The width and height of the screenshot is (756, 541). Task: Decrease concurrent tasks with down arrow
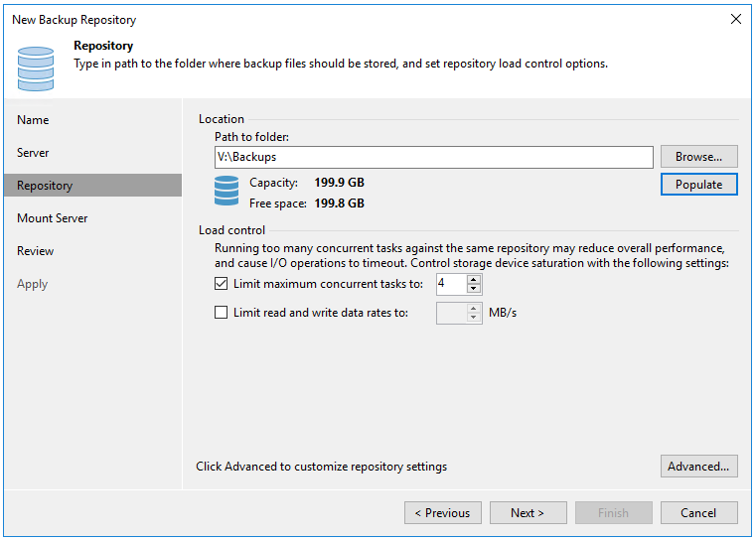[474, 289]
